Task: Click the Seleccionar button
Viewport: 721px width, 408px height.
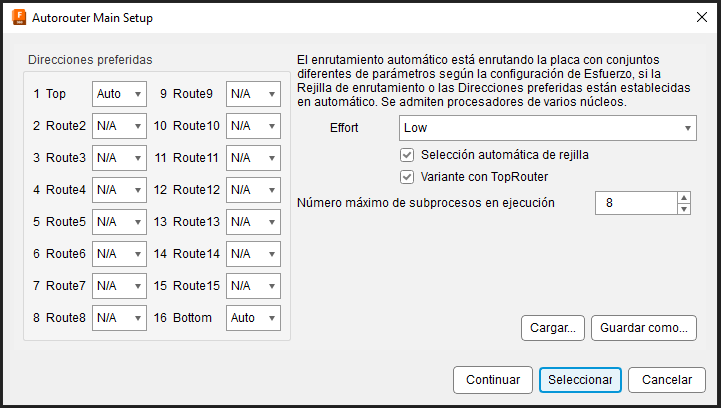Action: tap(580, 380)
